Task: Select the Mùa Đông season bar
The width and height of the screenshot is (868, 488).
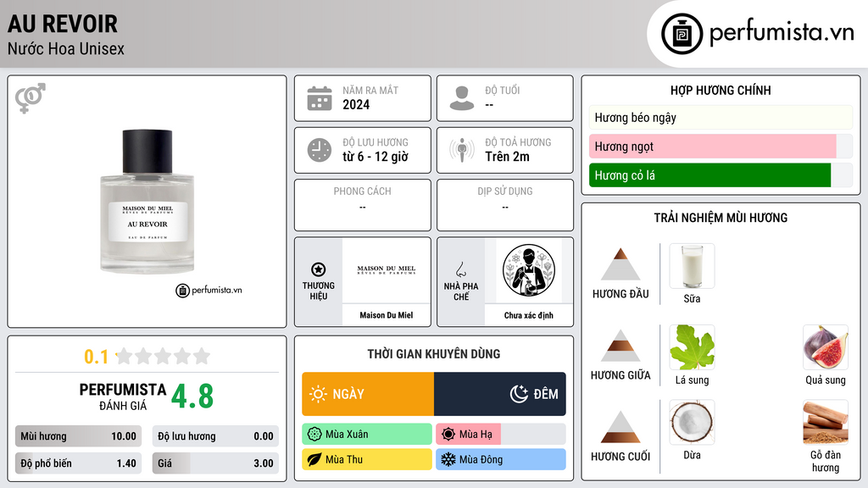Action: [501, 459]
